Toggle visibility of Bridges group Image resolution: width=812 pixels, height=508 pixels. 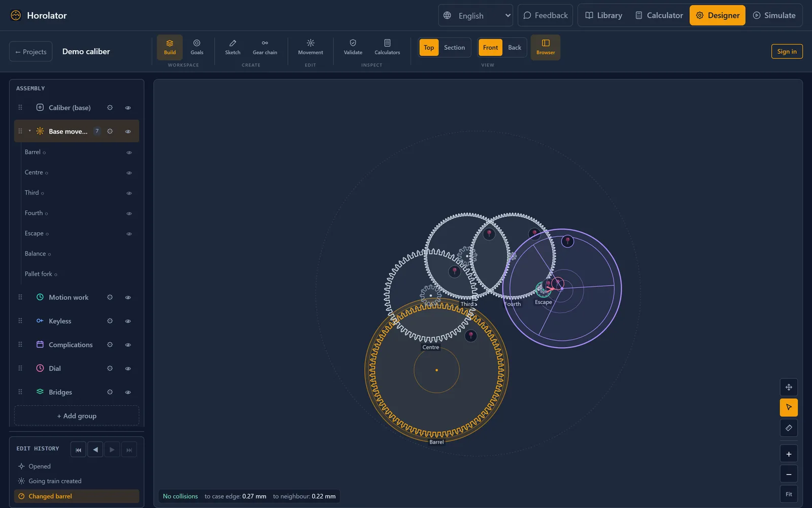128,392
